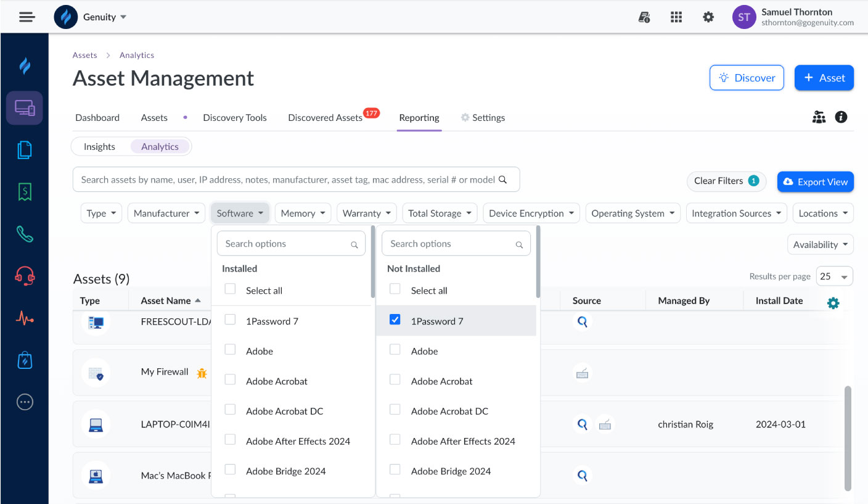Click the add Asset button

click(x=824, y=78)
